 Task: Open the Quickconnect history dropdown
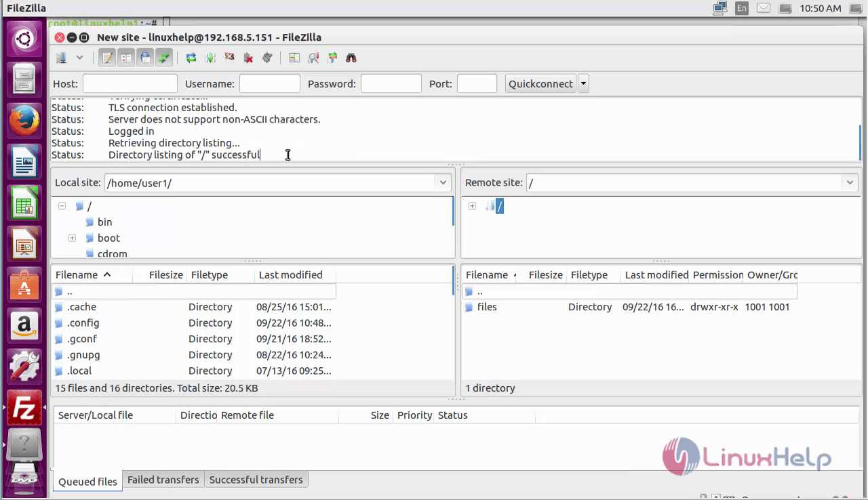[x=583, y=84]
